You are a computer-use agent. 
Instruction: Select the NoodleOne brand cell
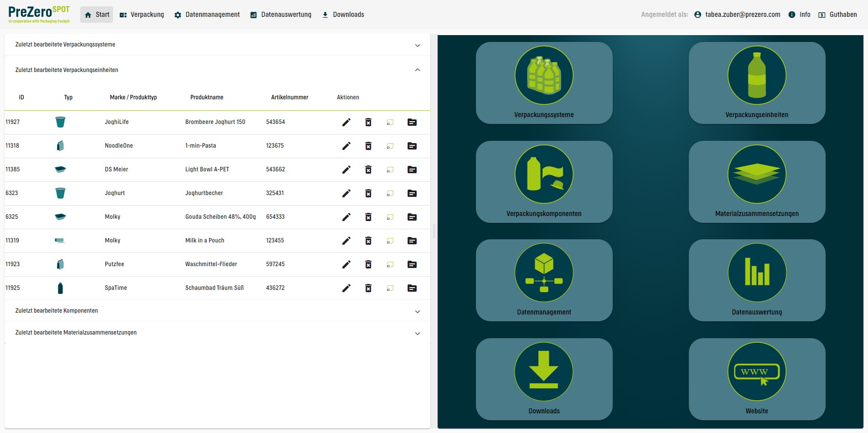(x=119, y=146)
